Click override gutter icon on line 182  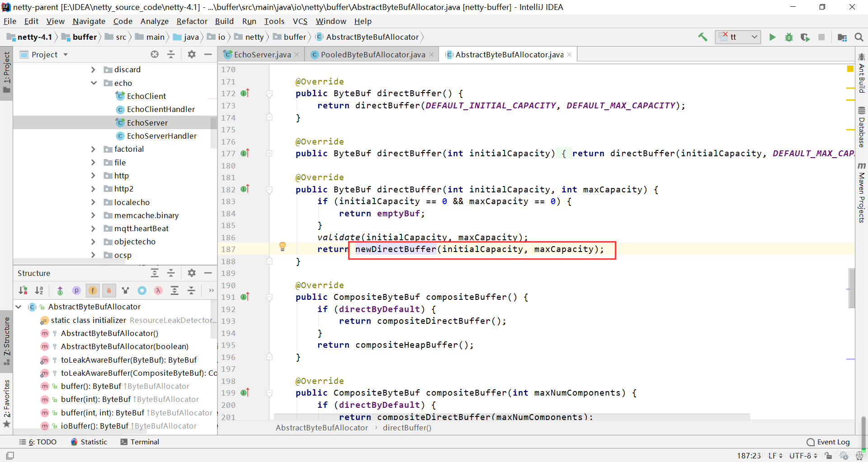click(x=245, y=189)
